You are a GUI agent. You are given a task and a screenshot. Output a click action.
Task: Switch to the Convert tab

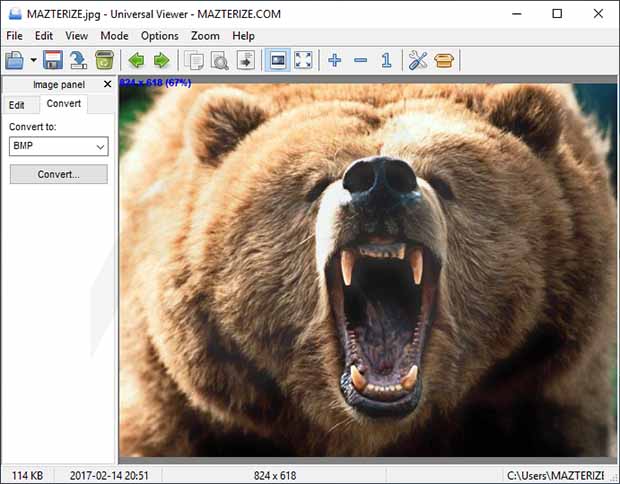(x=64, y=104)
